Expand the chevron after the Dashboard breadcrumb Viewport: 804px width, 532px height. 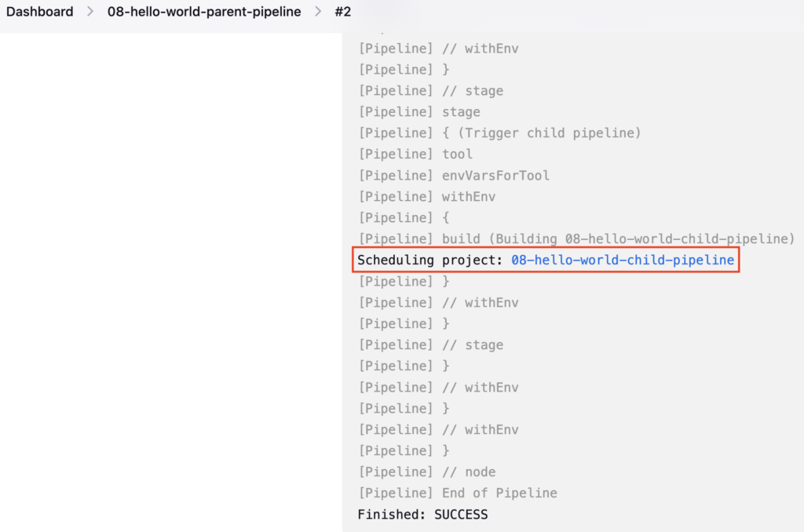pos(90,11)
